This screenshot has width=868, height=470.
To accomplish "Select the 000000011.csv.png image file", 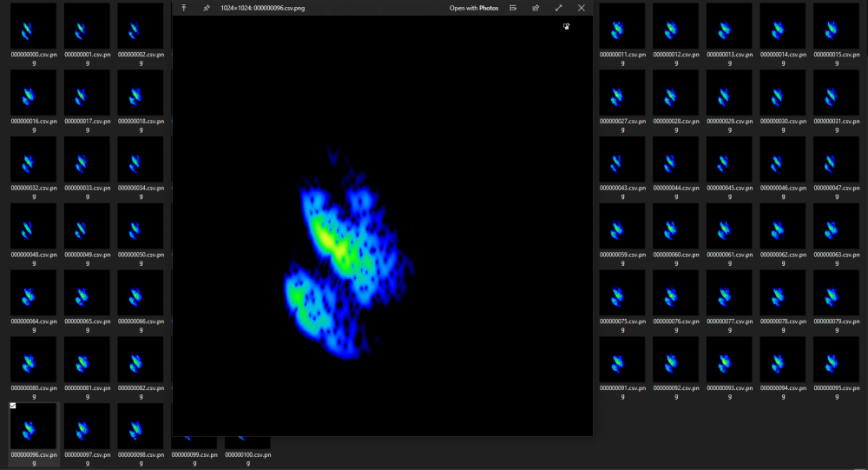I will 622,26.
